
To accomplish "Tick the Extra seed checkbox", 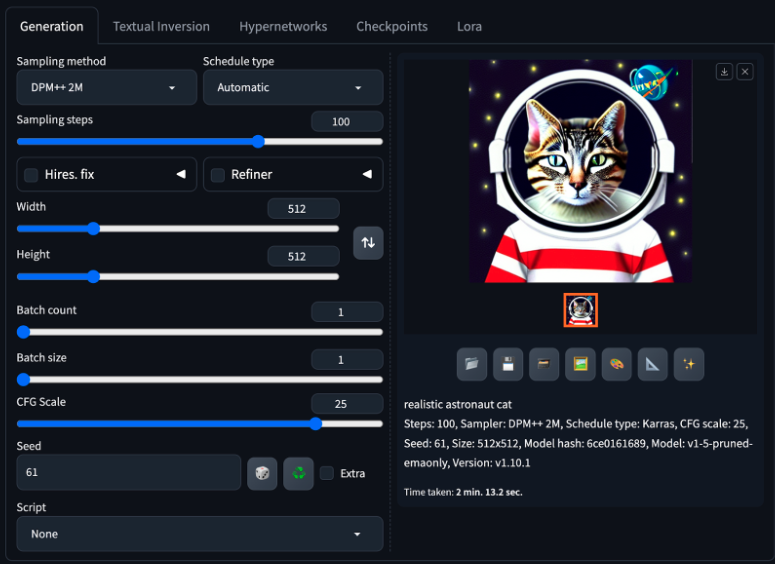I will [327, 473].
